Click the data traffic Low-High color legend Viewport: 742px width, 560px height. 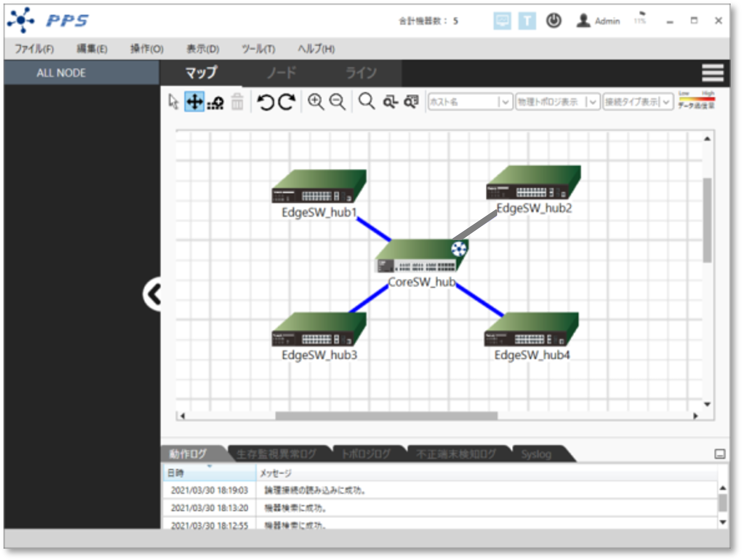point(697,100)
